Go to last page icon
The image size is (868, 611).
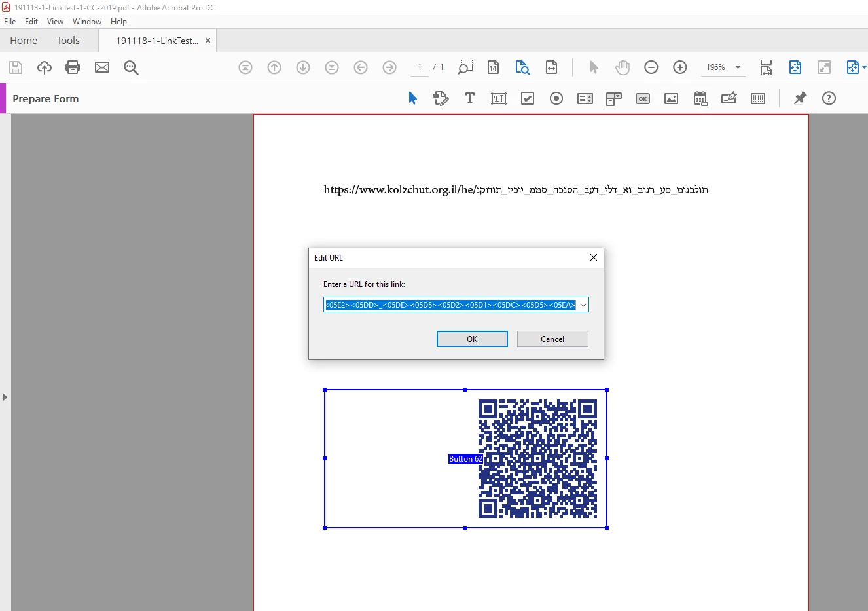332,67
